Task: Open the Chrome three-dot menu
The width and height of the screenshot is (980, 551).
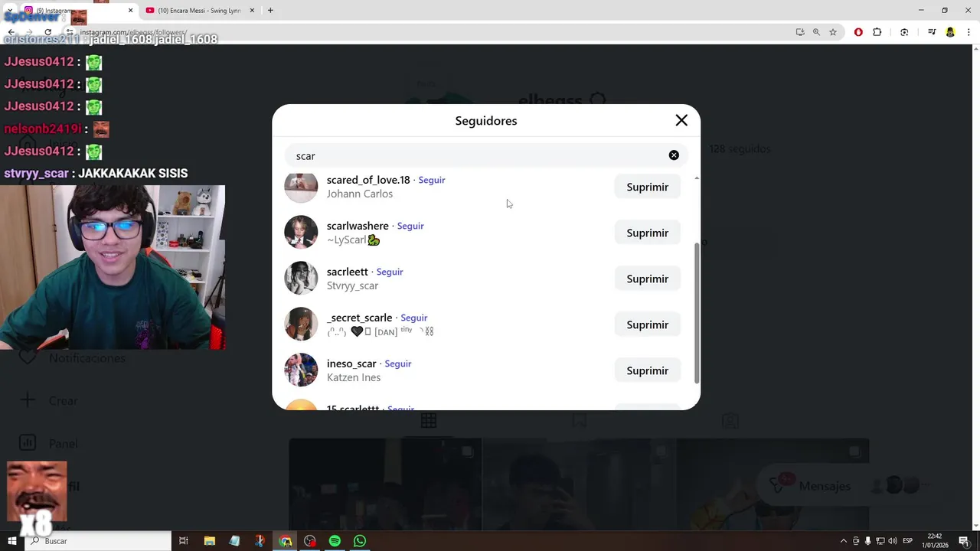Action: 969,32
